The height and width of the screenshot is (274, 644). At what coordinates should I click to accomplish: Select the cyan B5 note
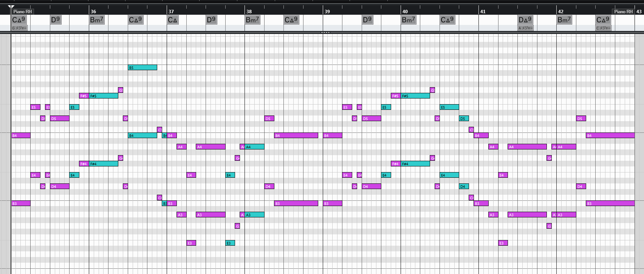pos(142,68)
